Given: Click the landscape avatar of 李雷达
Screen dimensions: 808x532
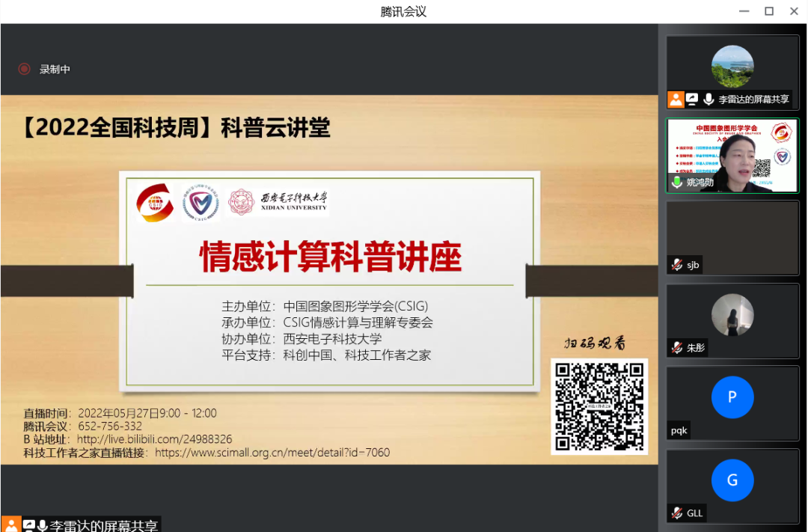Looking at the screenshot, I should (732, 66).
